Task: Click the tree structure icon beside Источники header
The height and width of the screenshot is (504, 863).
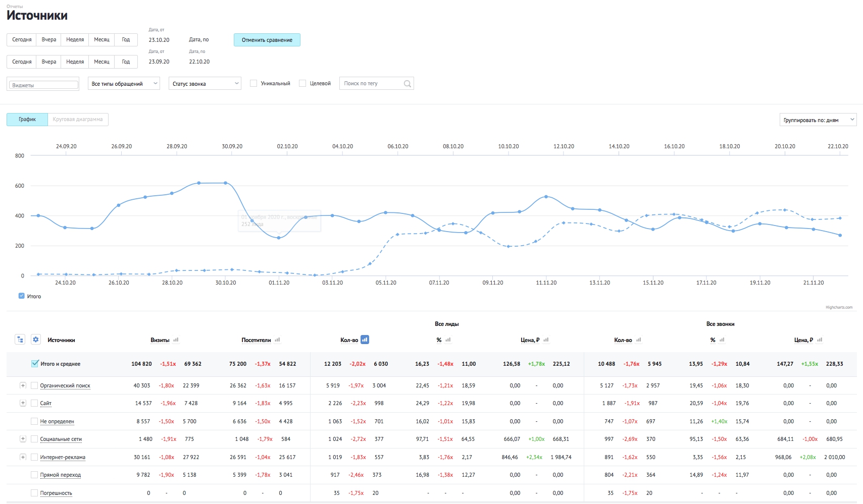Action: point(20,340)
